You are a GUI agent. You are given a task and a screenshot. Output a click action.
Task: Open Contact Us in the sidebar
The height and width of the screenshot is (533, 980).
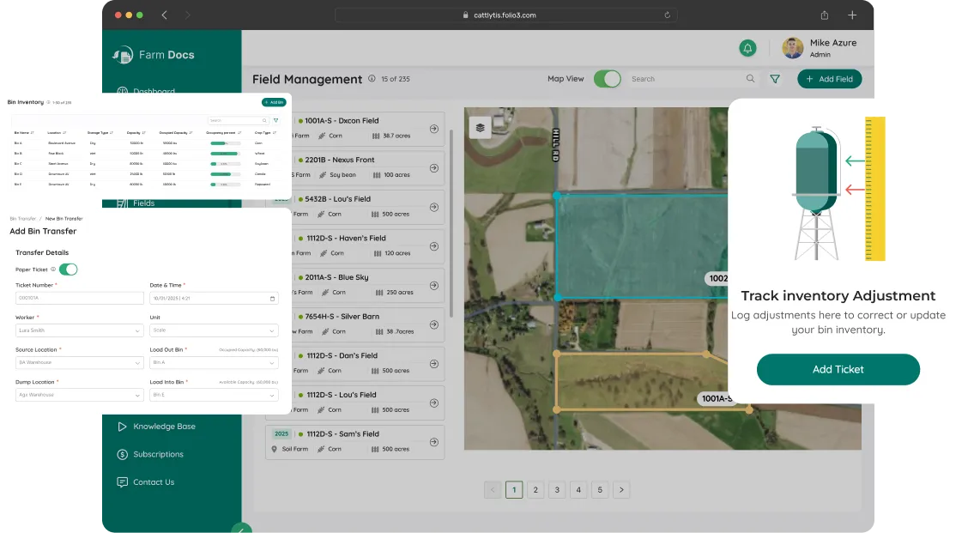pyautogui.click(x=154, y=482)
